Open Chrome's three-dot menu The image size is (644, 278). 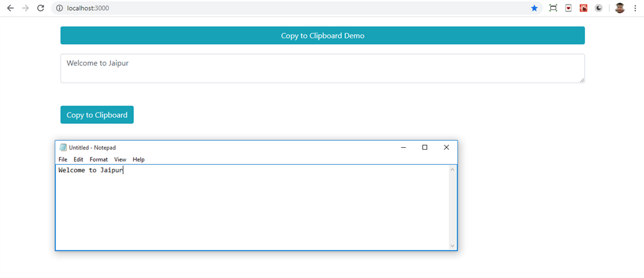pyautogui.click(x=635, y=8)
